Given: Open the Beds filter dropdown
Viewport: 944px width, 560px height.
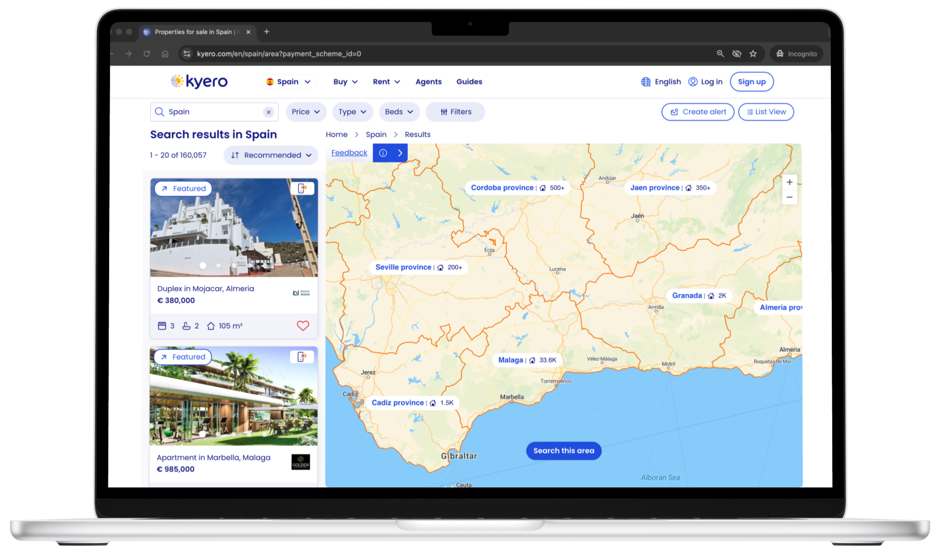Looking at the screenshot, I should (399, 112).
